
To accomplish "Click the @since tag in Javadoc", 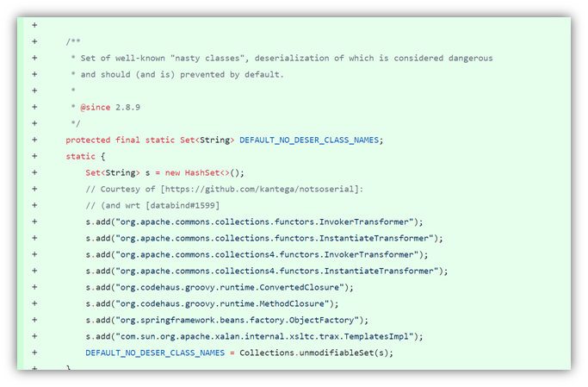I will pos(96,107).
